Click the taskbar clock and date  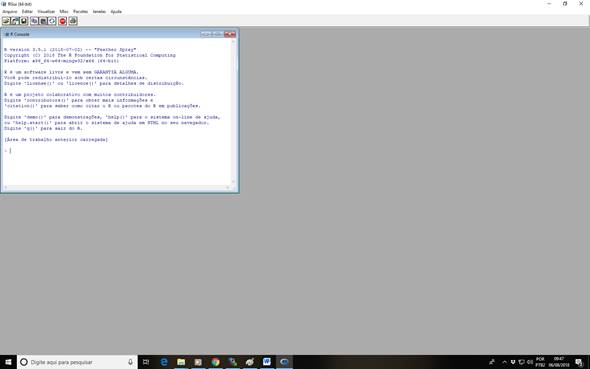[559, 362]
